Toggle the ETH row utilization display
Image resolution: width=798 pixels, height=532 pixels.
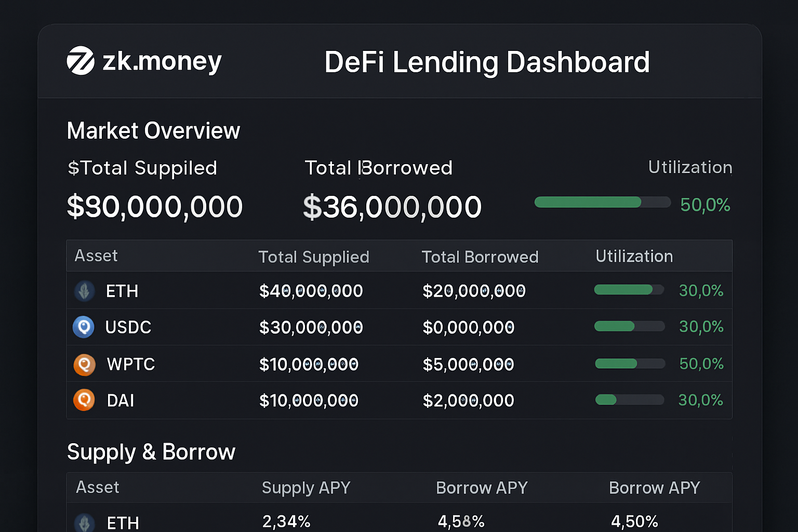(629, 290)
